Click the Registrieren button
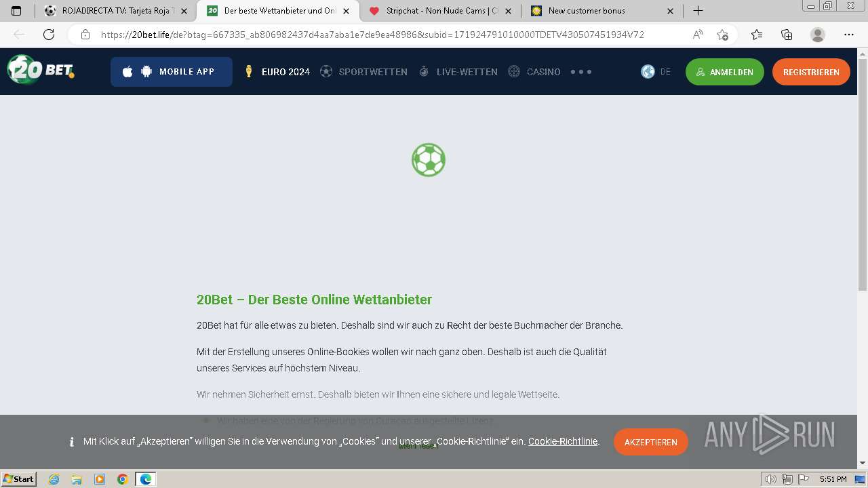This screenshot has height=488, width=868. tap(811, 72)
